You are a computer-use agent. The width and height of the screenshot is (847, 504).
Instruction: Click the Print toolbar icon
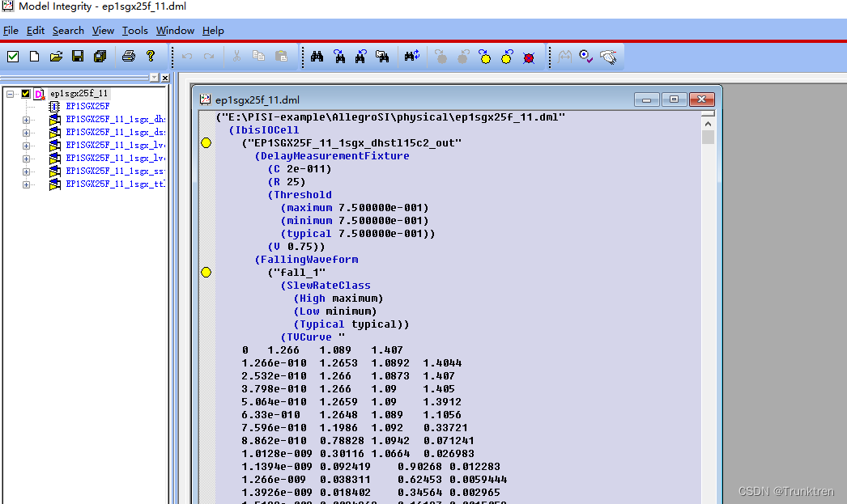click(x=129, y=56)
